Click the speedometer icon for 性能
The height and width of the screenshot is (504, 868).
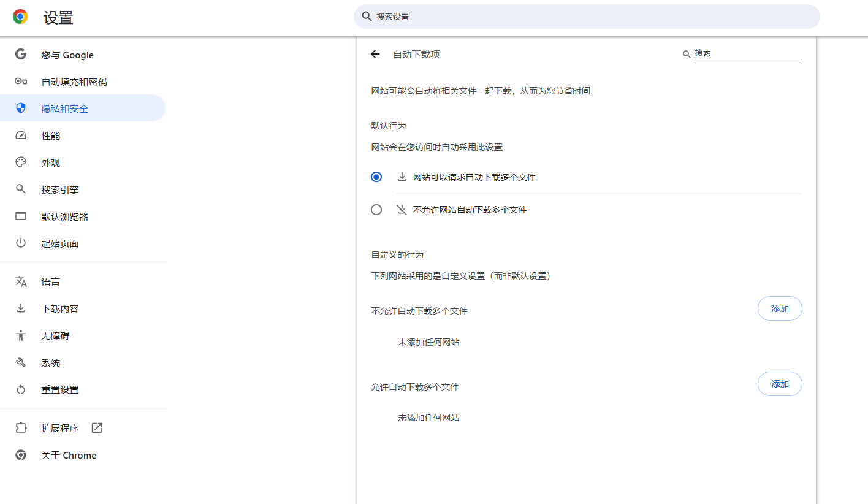pos(21,136)
